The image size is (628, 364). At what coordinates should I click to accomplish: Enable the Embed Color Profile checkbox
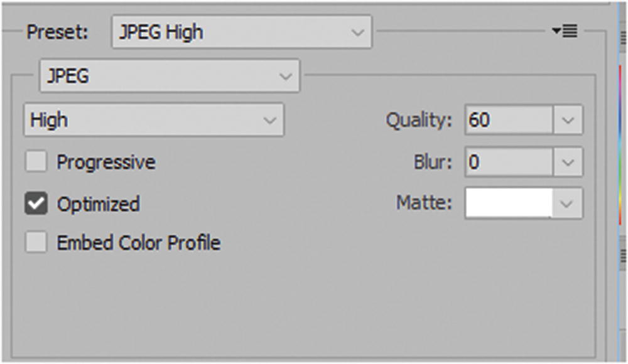(36, 243)
